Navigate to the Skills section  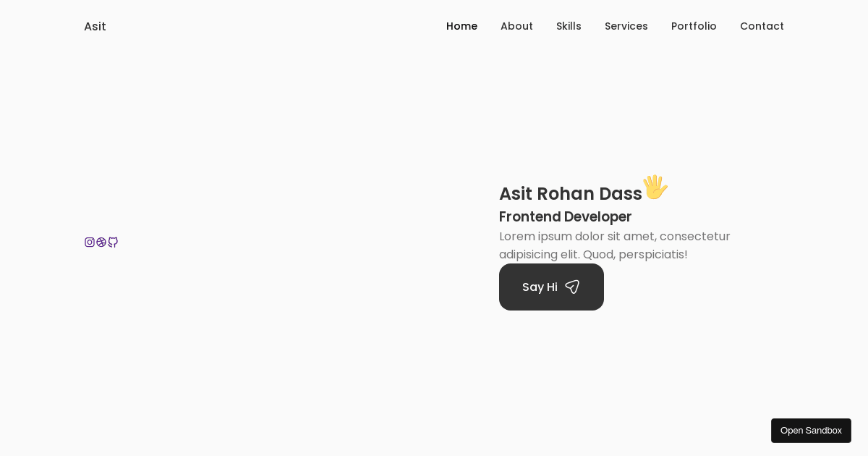coord(569,26)
